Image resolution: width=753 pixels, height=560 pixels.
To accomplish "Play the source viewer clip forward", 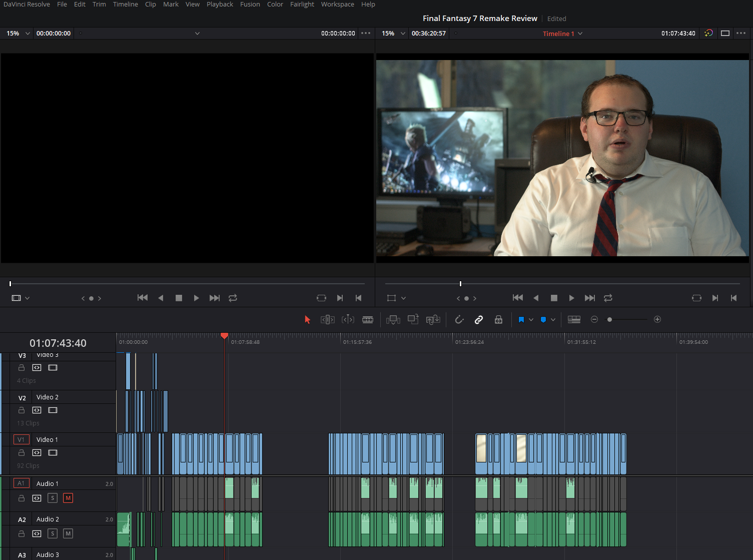I will (x=196, y=298).
